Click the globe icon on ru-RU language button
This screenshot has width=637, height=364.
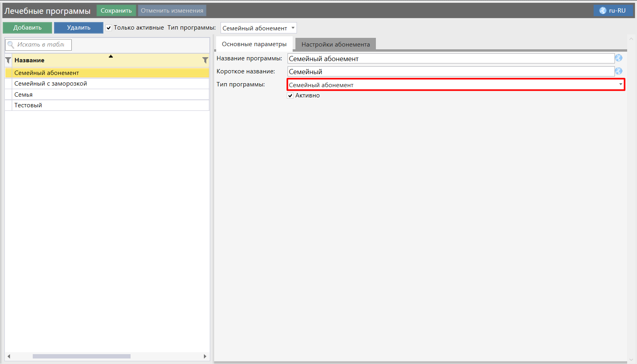[x=603, y=11]
